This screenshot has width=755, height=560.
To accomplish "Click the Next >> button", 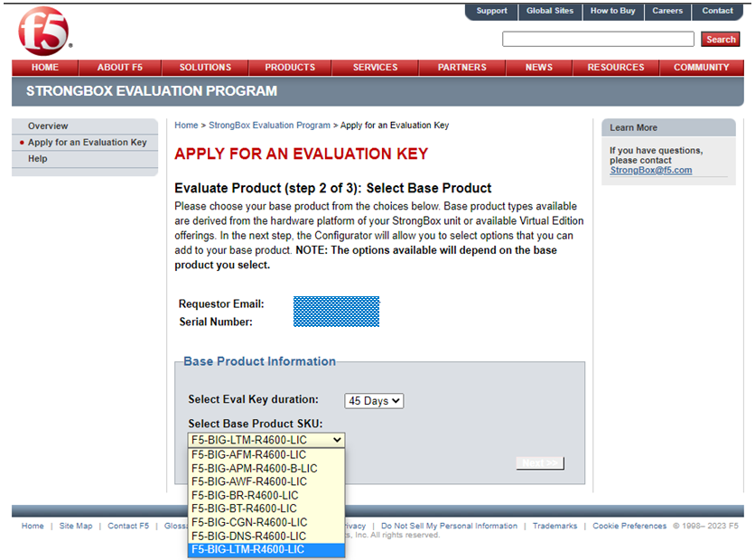I will point(540,463).
